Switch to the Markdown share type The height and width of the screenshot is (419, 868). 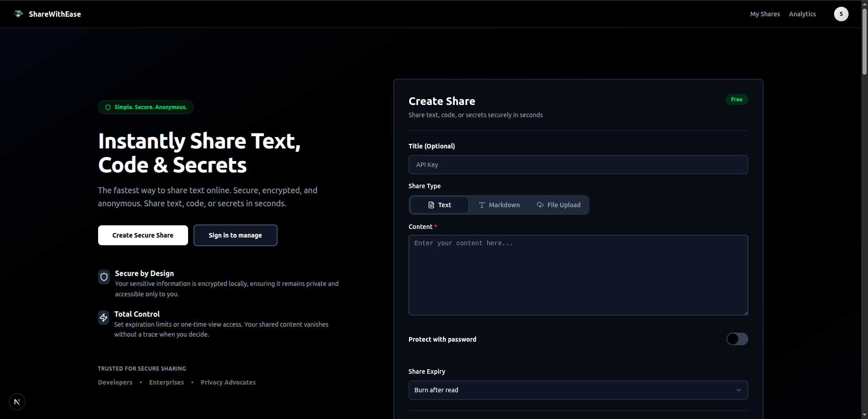(x=499, y=205)
